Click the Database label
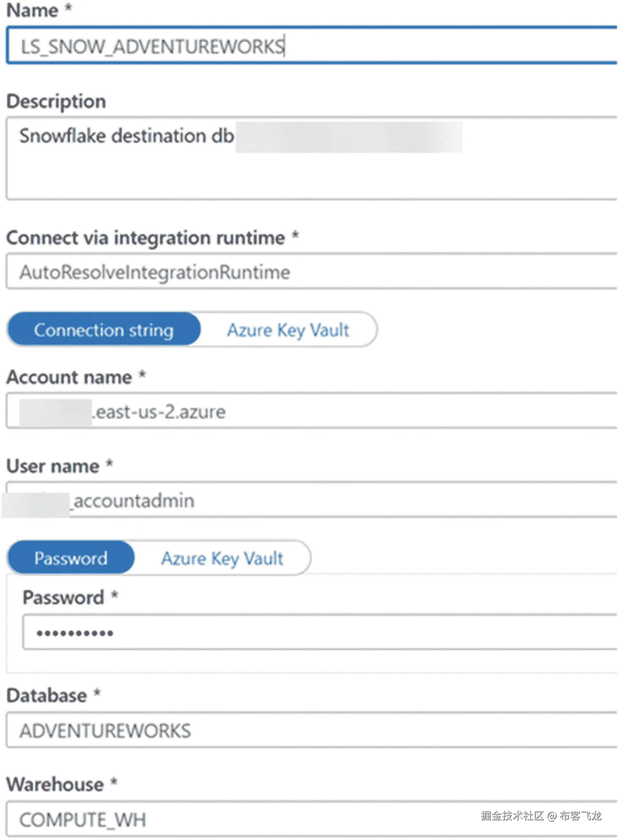This screenshot has width=620, height=840. (47, 696)
